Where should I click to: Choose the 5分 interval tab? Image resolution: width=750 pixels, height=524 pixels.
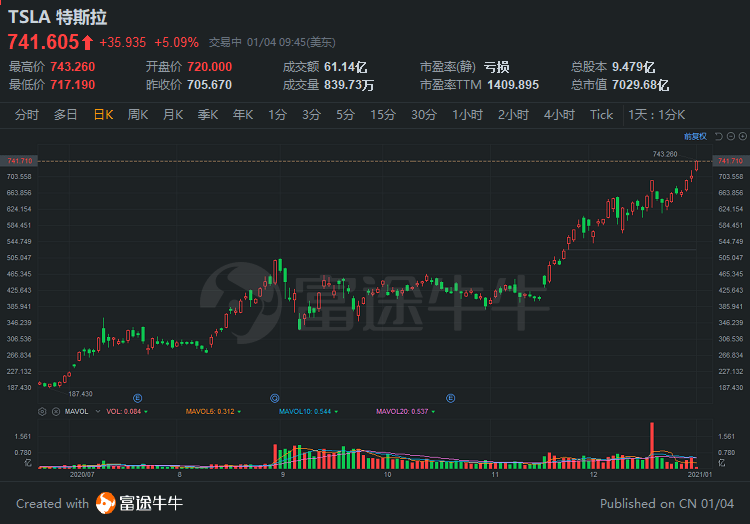pyautogui.click(x=345, y=115)
